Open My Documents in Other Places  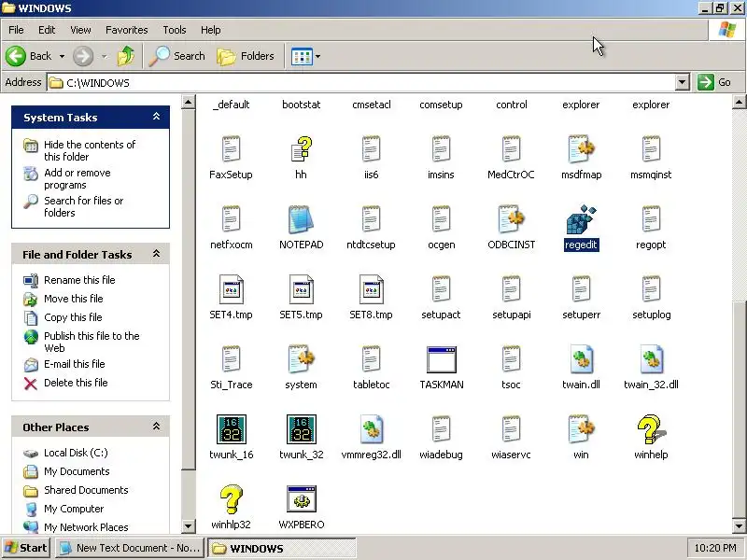77,471
